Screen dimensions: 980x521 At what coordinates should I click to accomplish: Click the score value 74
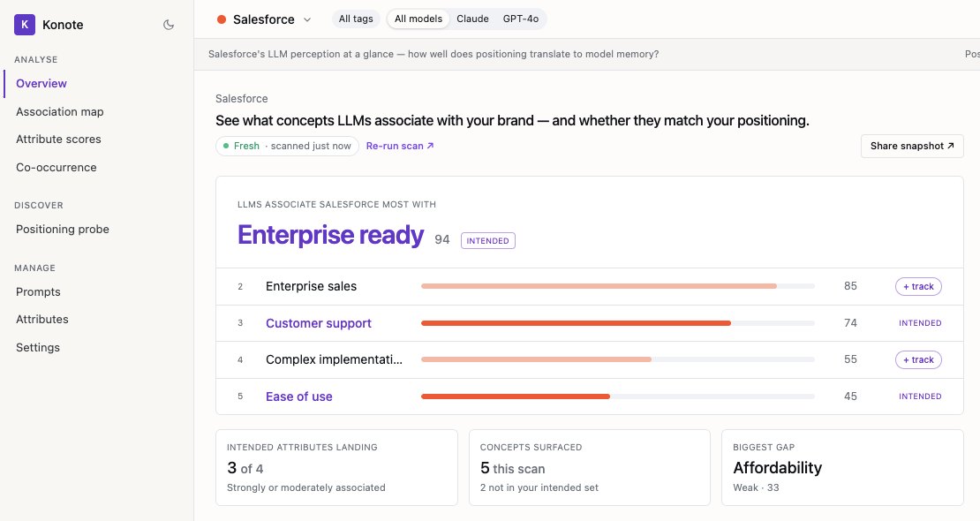[850, 322]
